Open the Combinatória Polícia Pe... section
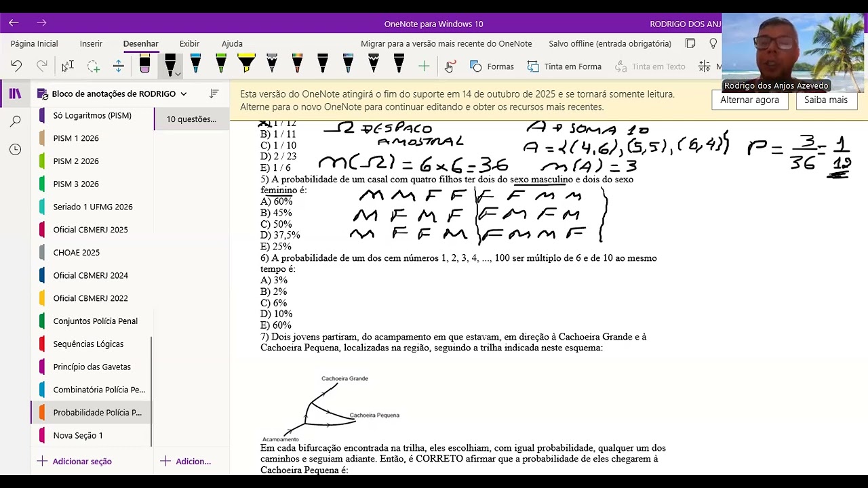The height and width of the screenshot is (488, 868). coord(92,390)
